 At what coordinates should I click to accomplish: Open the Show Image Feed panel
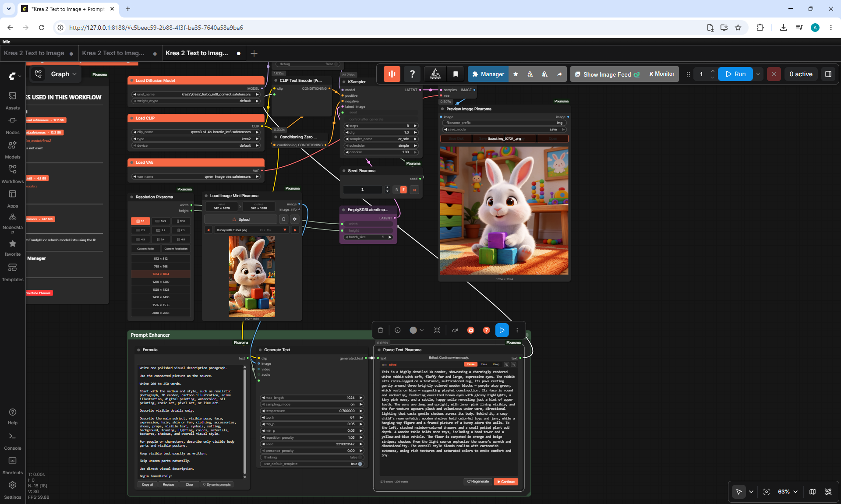607,74
